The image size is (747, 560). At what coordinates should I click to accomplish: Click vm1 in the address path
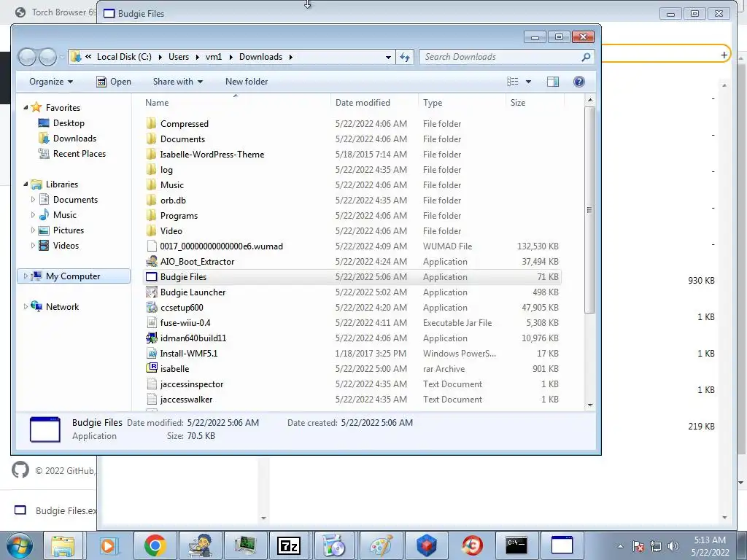(x=214, y=57)
